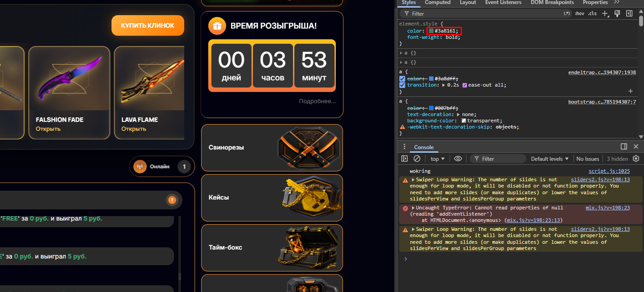Uncheck the transition property checkbox
Viewport: 644px width, 292px height.
pyautogui.click(x=402, y=85)
